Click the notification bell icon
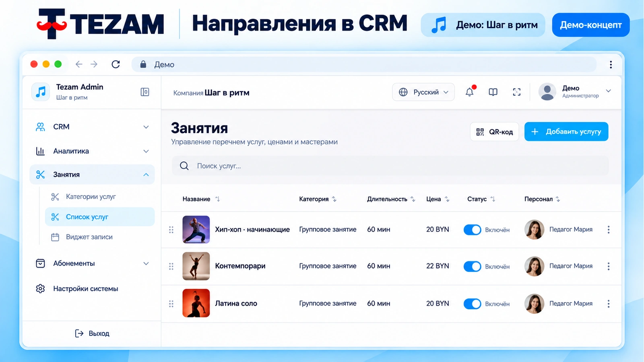The width and height of the screenshot is (644, 362). coord(470,92)
